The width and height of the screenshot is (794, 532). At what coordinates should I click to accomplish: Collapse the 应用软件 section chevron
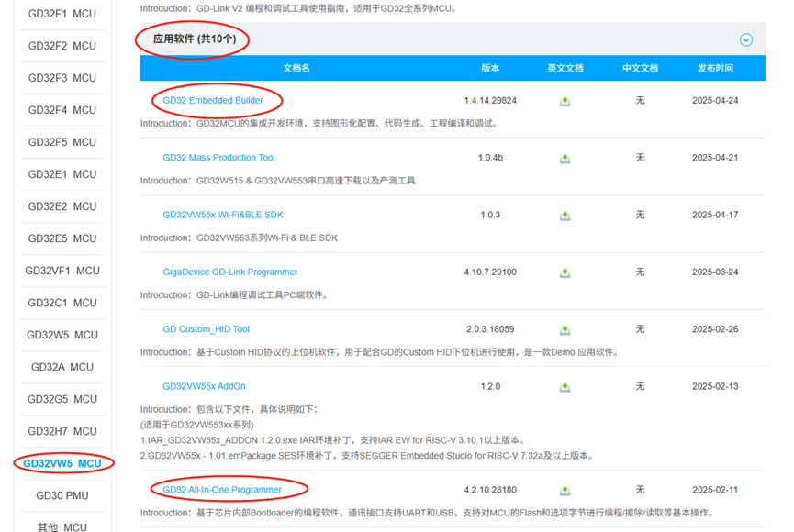746,39
